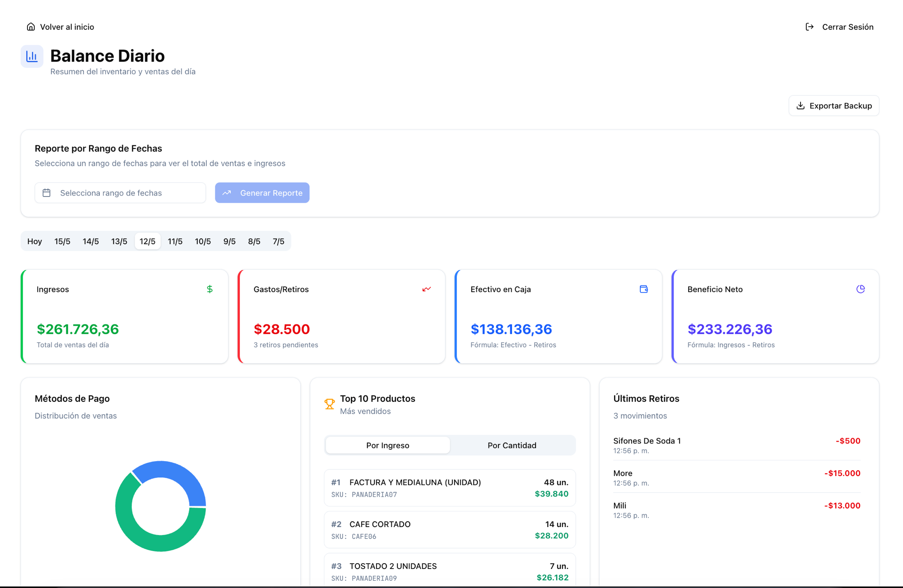This screenshot has height=588, width=903.
Task: Open product row CAFE CORTADO
Action: (450, 530)
